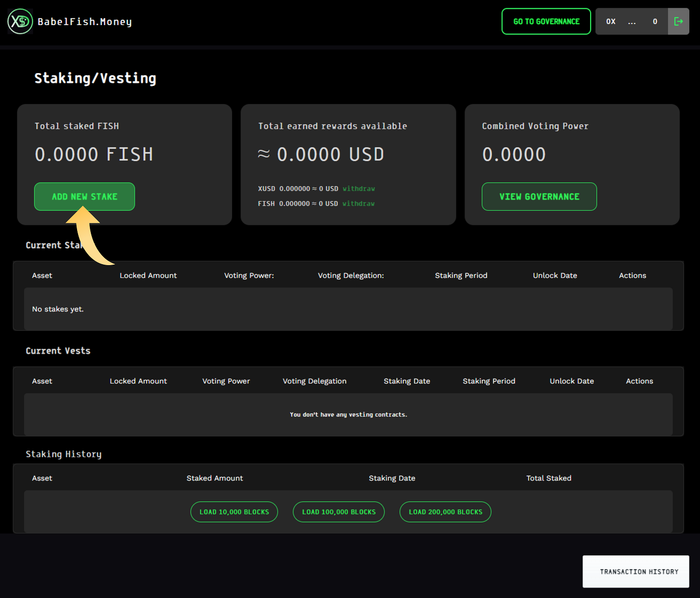Click 'XUSD 0.000000 ≈ 0 USD' reward line
The image size is (700, 598).
(298, 189)
